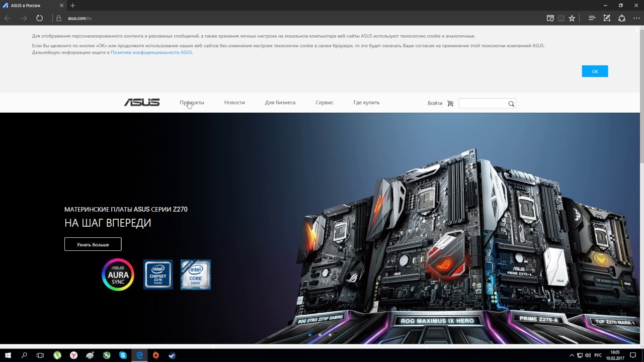Open the Продукты menu
The image size is (644, 362).
point(192,103)
